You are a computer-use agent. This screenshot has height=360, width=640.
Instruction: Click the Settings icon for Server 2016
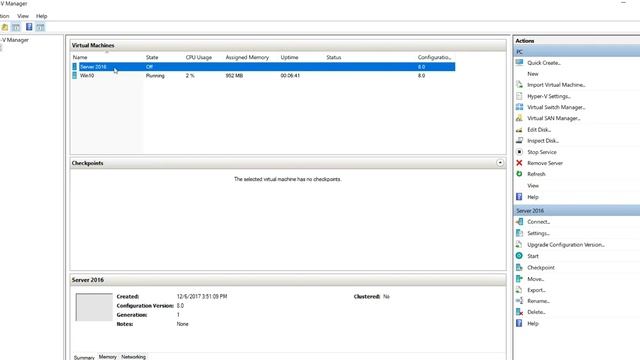pos(519,233)
